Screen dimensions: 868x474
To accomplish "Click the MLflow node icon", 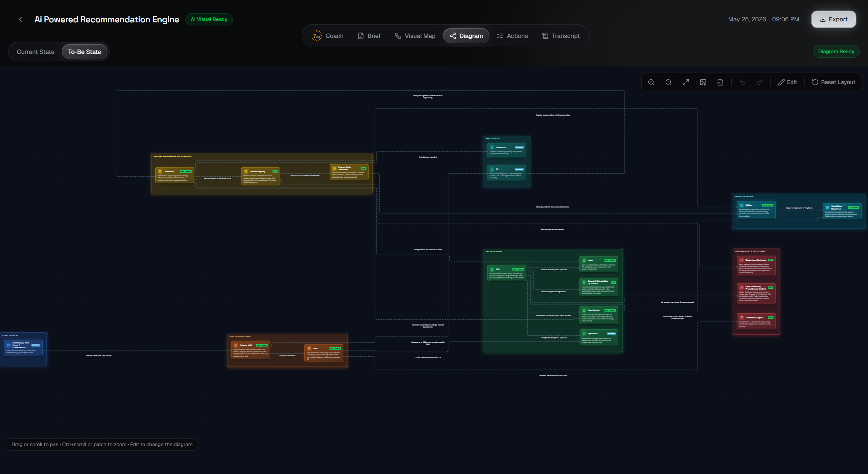I will (x=742, y=205).
